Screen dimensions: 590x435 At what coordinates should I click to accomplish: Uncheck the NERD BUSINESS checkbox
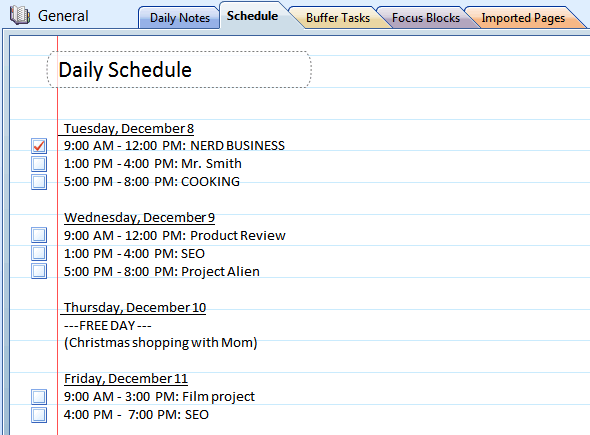point(39,146)
